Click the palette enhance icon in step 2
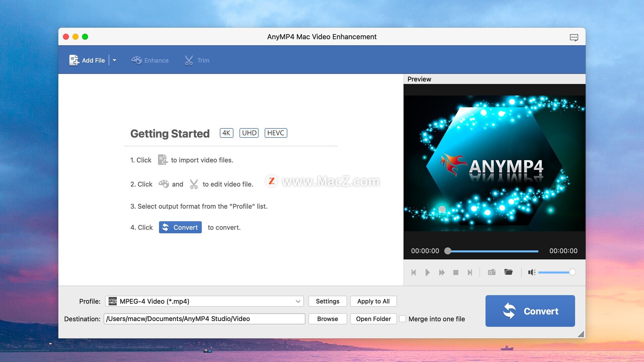The height and width of the screenshot is (362, 644). pos(164,184)
